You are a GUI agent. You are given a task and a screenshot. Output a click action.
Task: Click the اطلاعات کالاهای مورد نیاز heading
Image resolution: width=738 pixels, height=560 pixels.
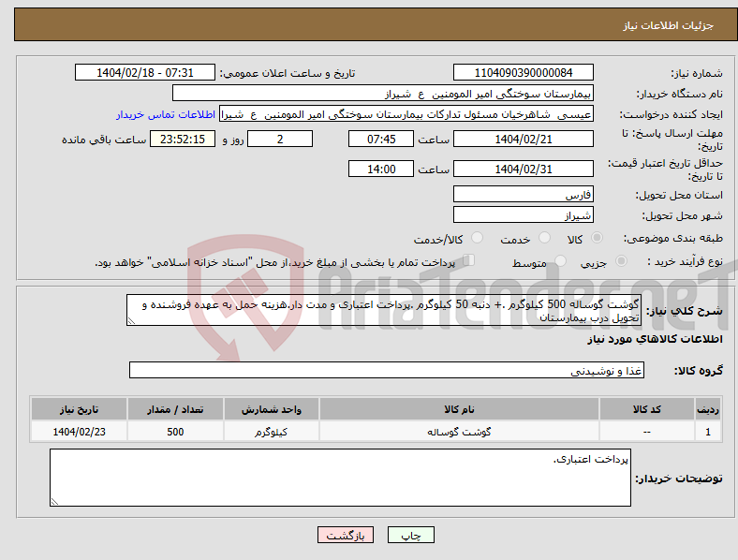[655, 339]
